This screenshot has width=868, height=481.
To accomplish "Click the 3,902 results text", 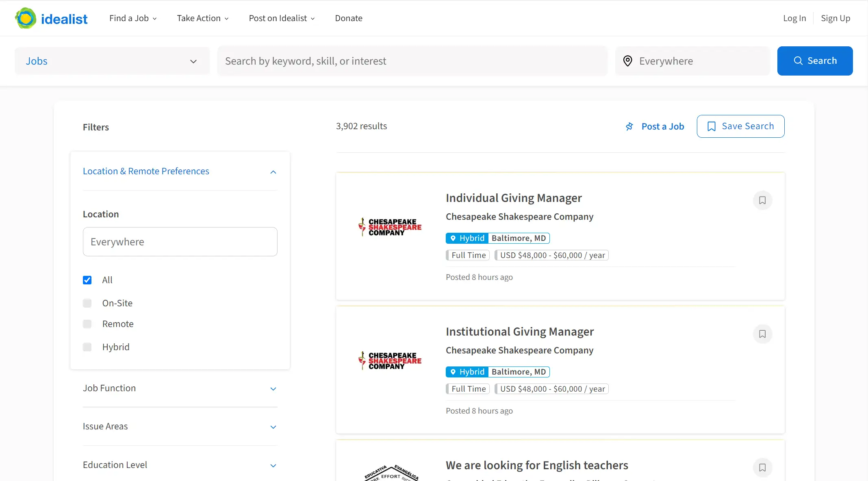I will pos(361,126).
